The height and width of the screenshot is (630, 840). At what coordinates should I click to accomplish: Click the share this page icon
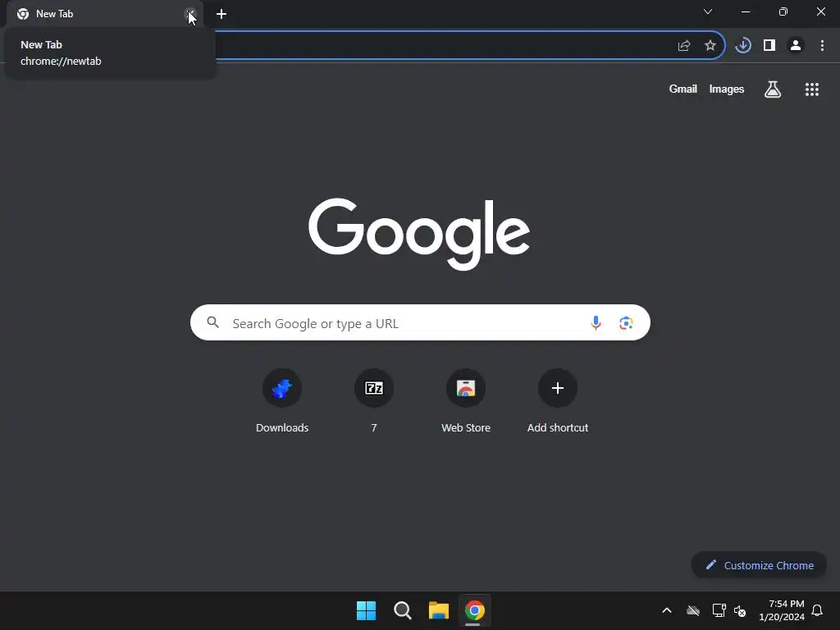point(684,46)
